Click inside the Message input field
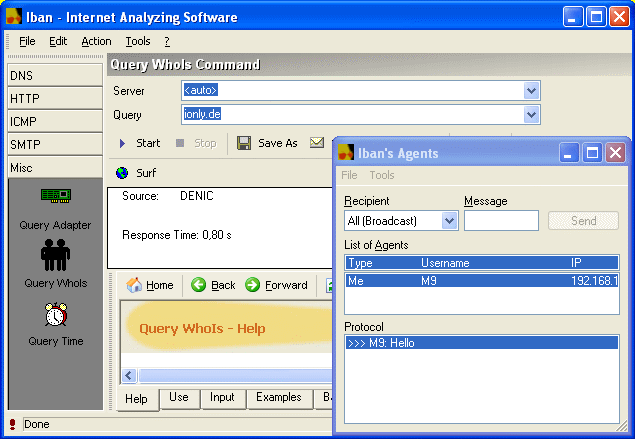The image size is (635, 439). coord(501,221)
